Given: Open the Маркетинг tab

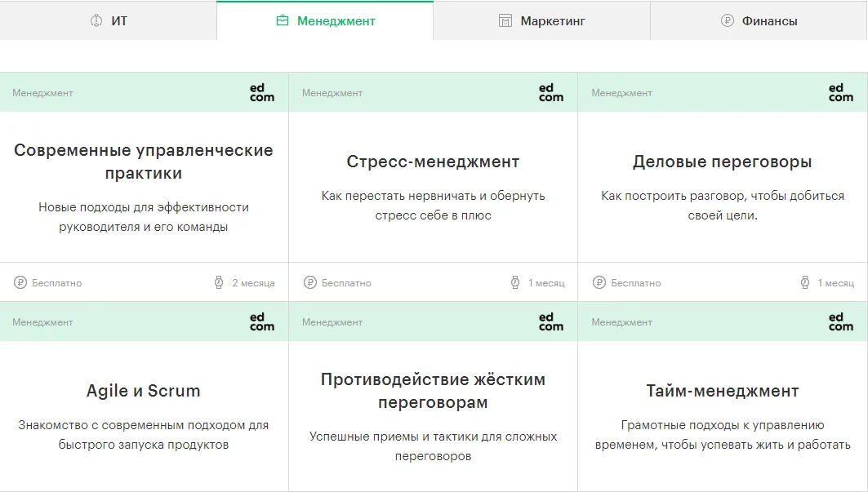Looking at the screenshot, I should (x=541, y=21).
